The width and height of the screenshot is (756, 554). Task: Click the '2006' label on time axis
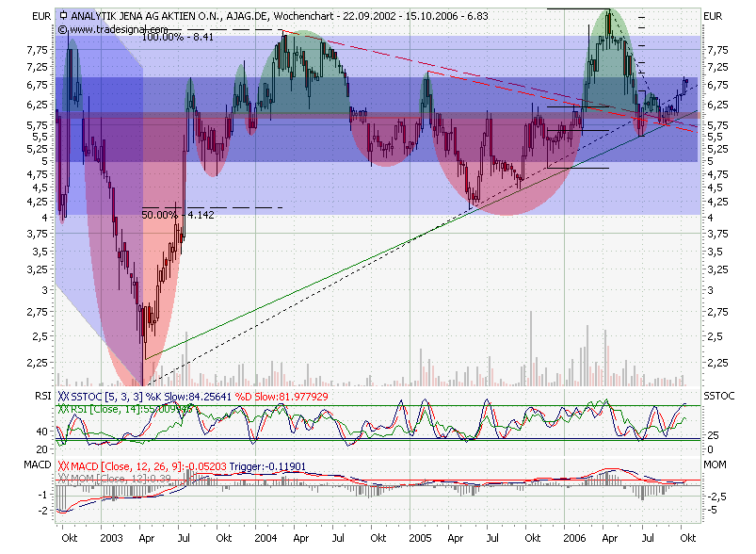tap(574, 538)
